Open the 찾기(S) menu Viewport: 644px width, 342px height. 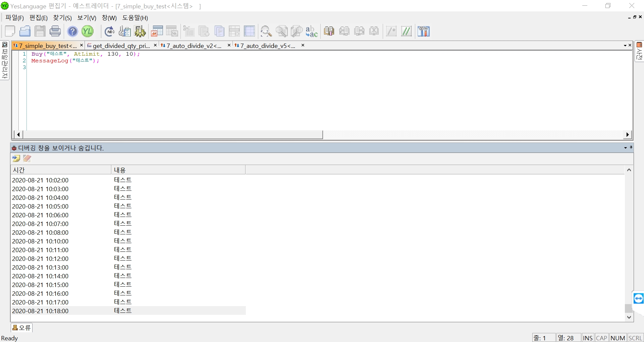click(62, 18)
